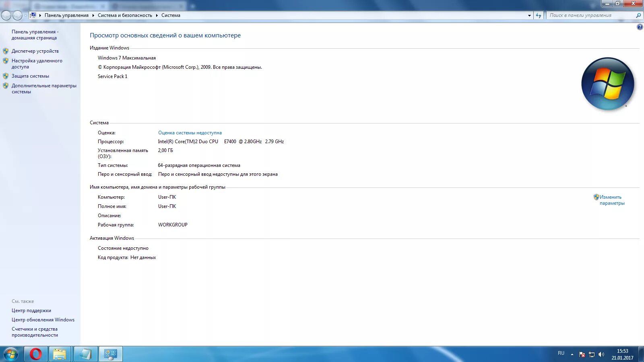
Task: Refresh the address bar view
Action: pos(539,15)
